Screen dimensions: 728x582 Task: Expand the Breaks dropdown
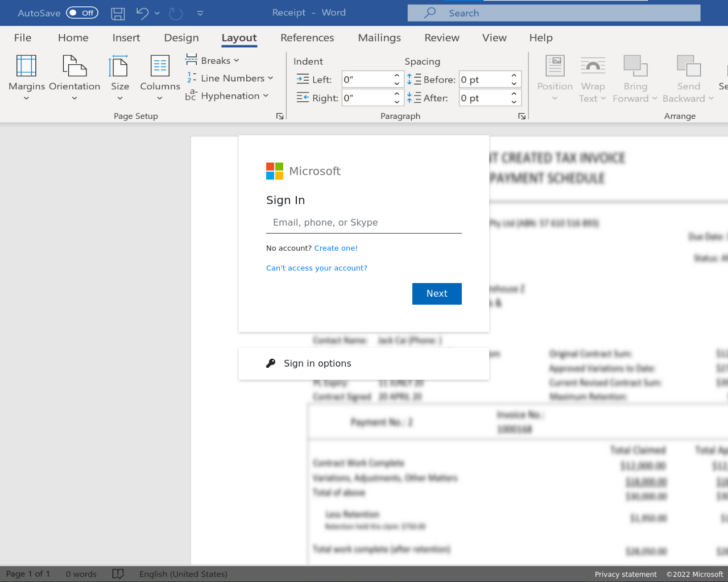click(x=212, y=61)
